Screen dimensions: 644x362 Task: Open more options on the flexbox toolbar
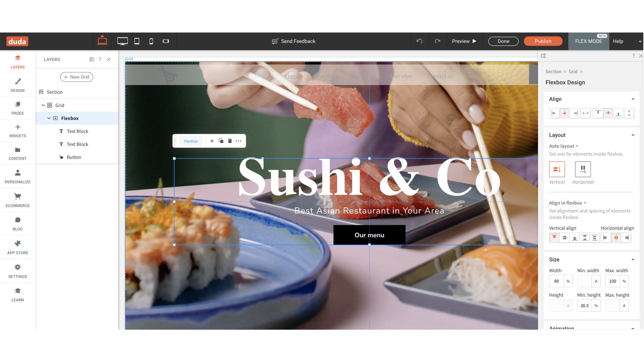click(x=238, y=141)
